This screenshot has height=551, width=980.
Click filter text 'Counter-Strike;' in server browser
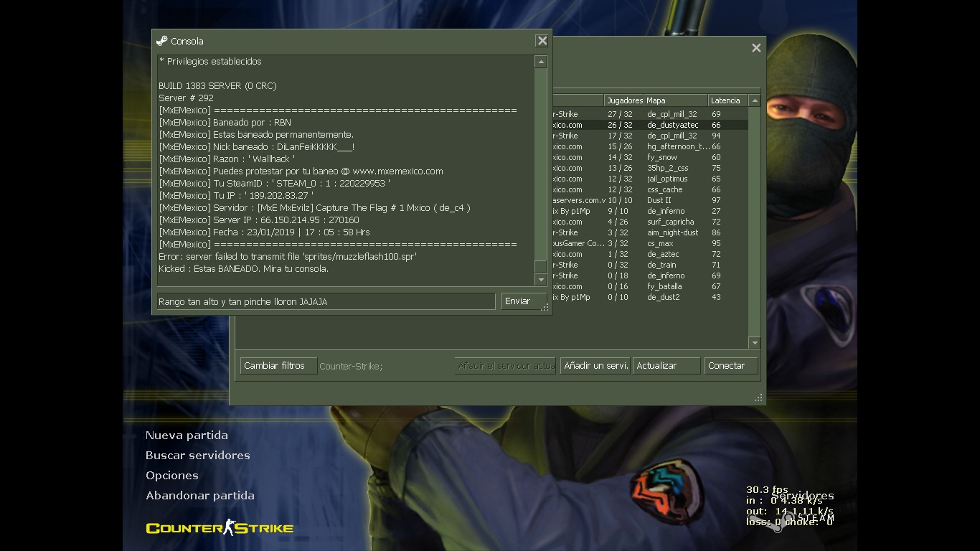point(351,366)
